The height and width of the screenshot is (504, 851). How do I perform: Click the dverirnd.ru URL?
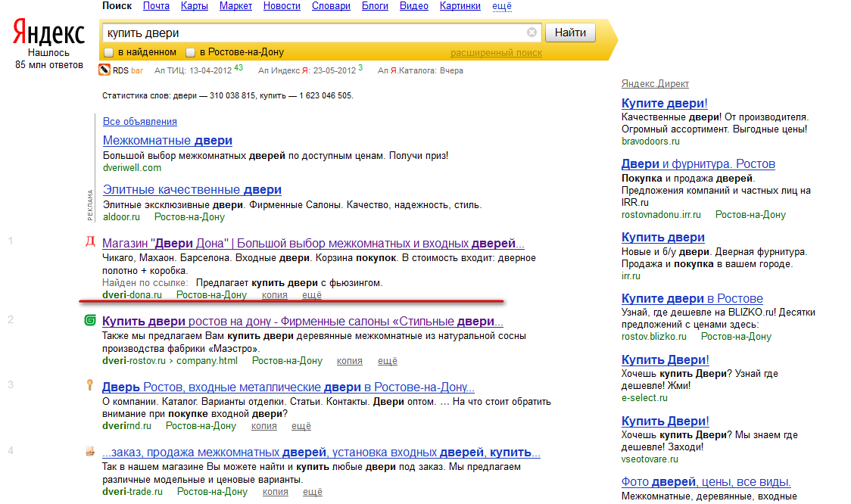pyautogui.click(x=126, y=426)
